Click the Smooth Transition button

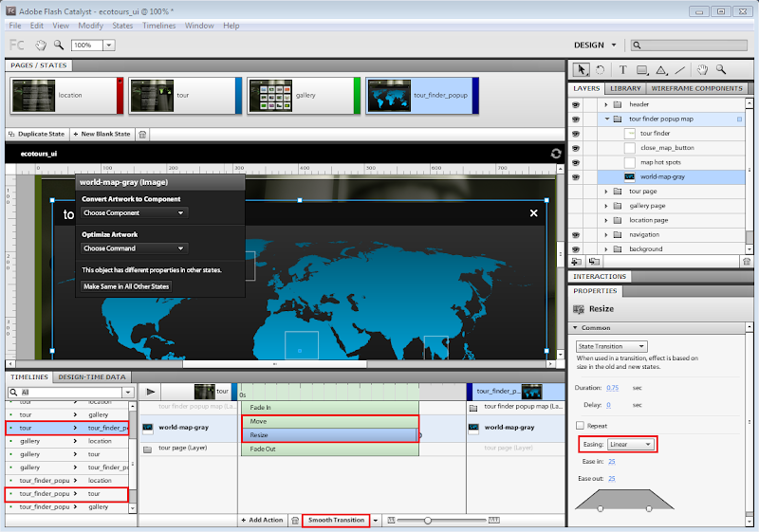tap(336, 521)
